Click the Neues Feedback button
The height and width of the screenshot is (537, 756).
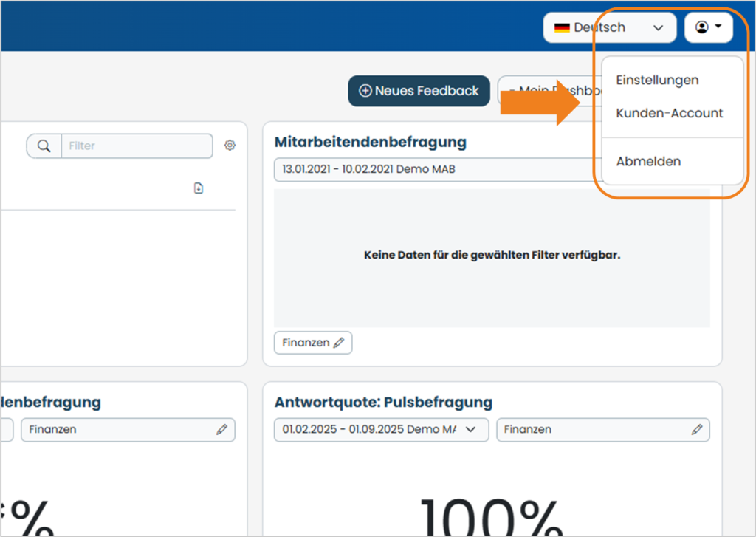point(419,91)
